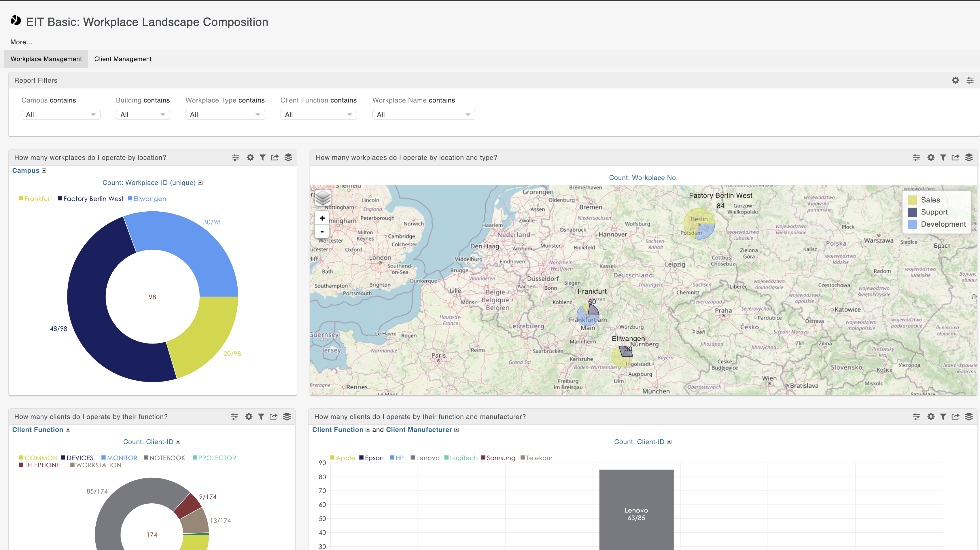This screenshot has width=980, height=550.
Task: Click filter funnel icon on location chart
Action: click(262, 158)
